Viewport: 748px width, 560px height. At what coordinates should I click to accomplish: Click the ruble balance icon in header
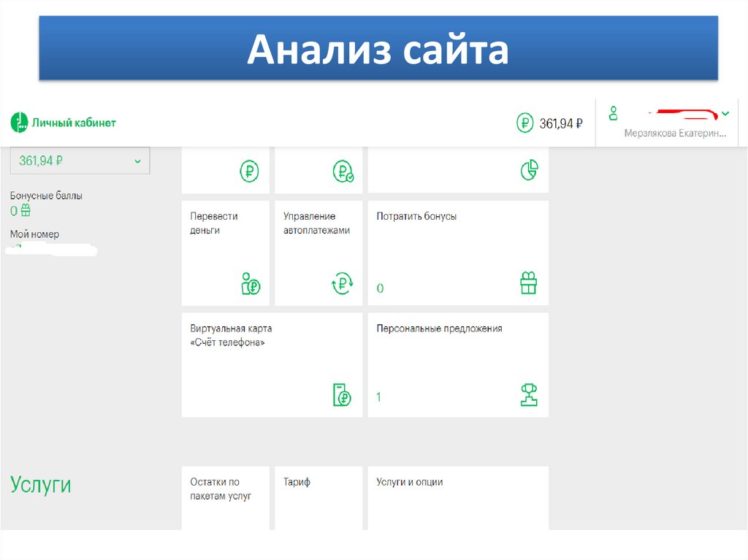click(524, 123)
